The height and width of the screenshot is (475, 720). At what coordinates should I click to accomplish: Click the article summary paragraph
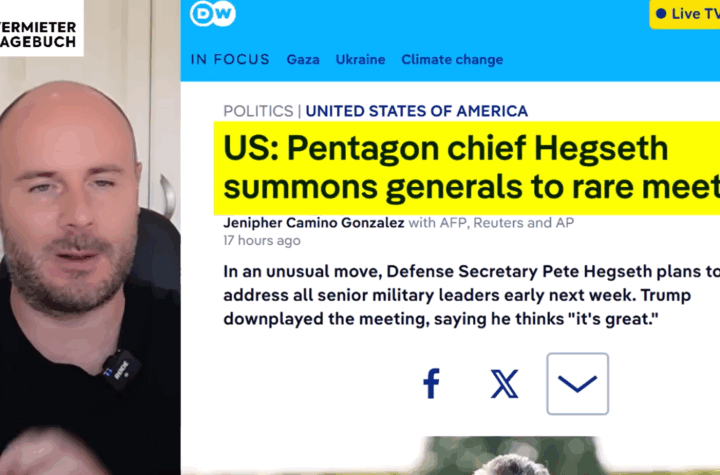click(x=471, y=295)
